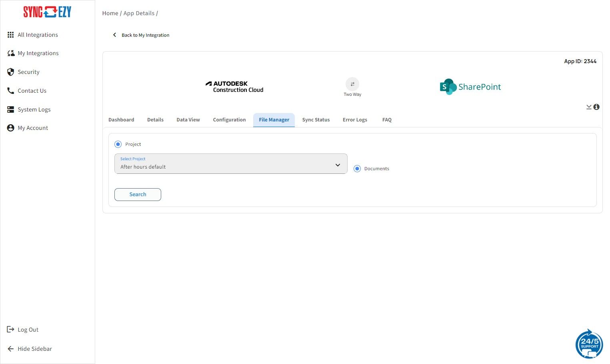Go to Security page

[28, 72]
